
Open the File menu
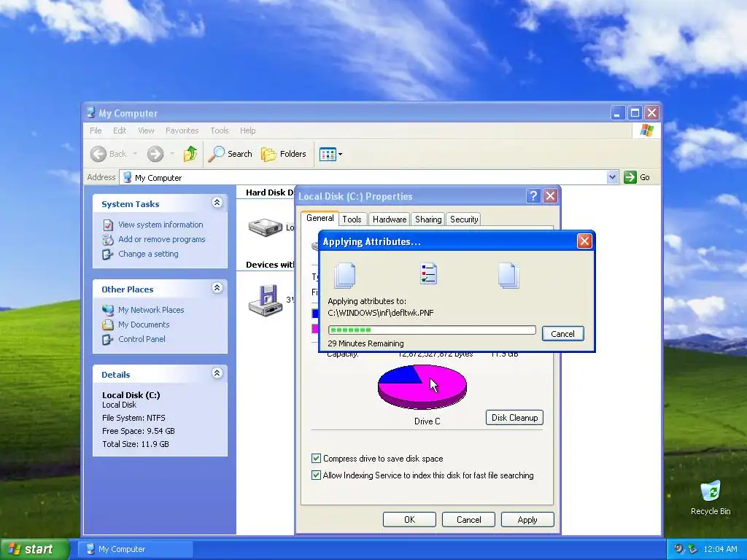pyautogui.click(x=96, y=131)
